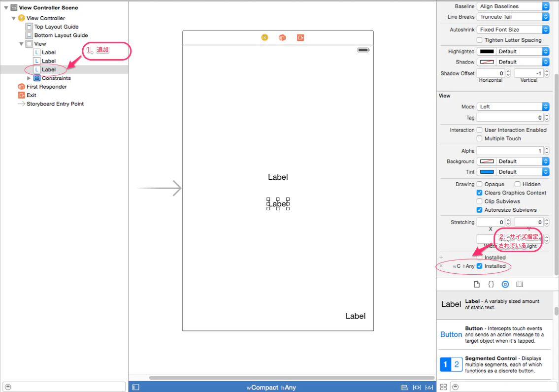Viewport: 559px width, 392px height.
Task: Enable Clip Subviews
Action: coord(480,201)
